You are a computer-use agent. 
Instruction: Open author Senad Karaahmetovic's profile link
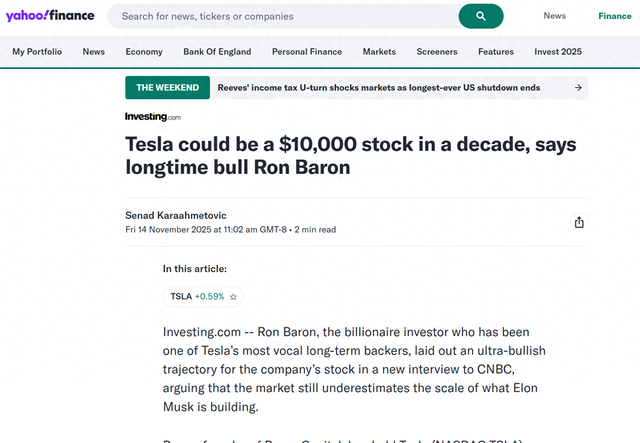(x=177, y=215)
